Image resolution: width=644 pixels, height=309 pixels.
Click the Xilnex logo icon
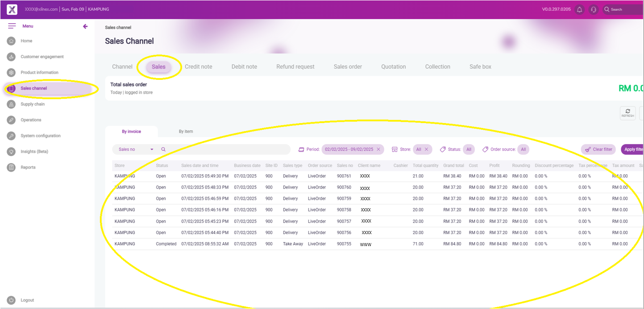pos(12,9)
